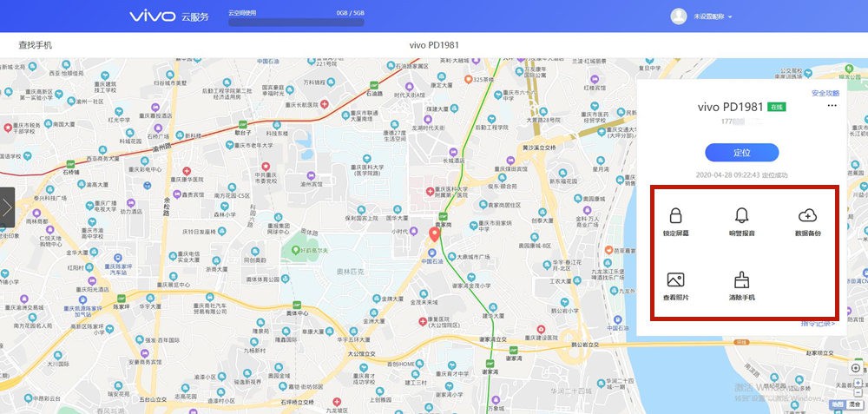The width and height of the screenshot is (868, 414).
Task: Switch map to 混合 hybrid view
Action: (854, 404)
